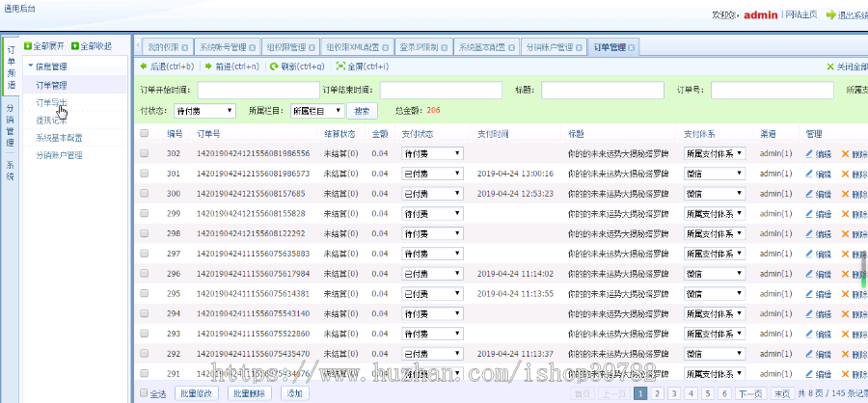Open payment status dropdown for order 301

pos(431,174)
